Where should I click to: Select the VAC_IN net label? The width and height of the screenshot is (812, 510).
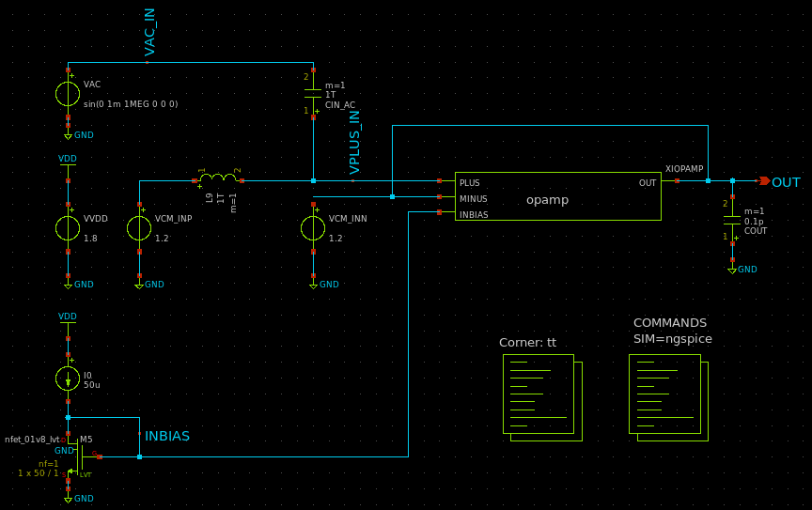[x=149, y=32]
